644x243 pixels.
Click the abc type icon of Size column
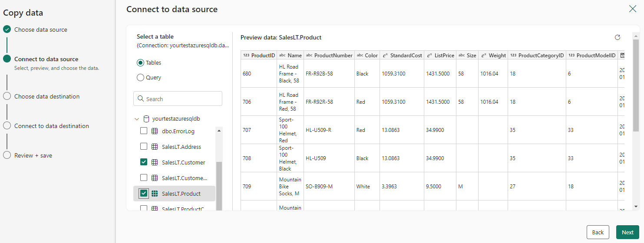(462, 56)
